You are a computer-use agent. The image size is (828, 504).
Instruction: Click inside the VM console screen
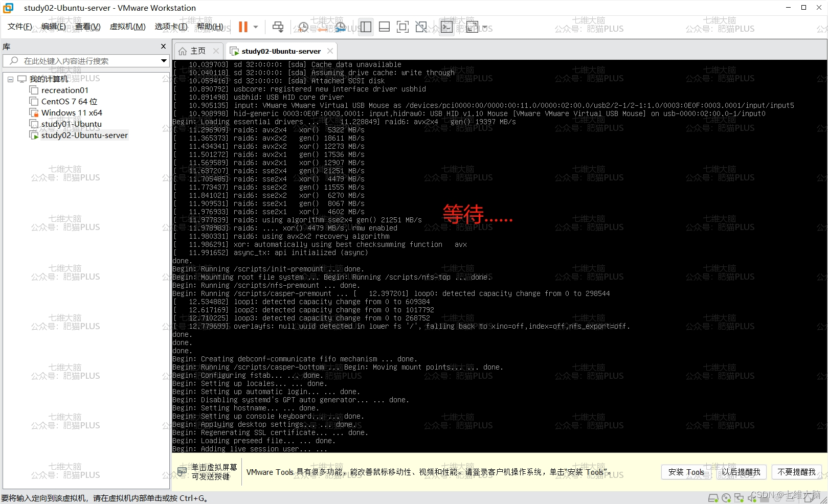(x=500, y=256)
